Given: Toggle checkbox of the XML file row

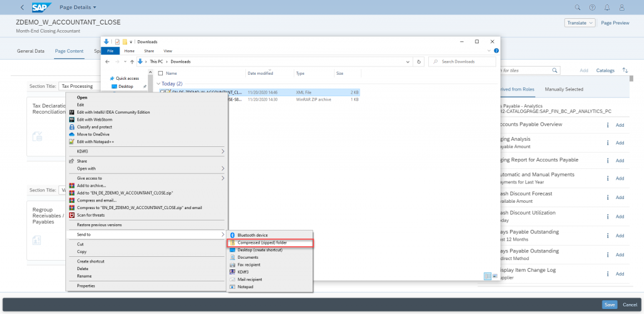Looking at the screenshot, I should click(163, 92).
